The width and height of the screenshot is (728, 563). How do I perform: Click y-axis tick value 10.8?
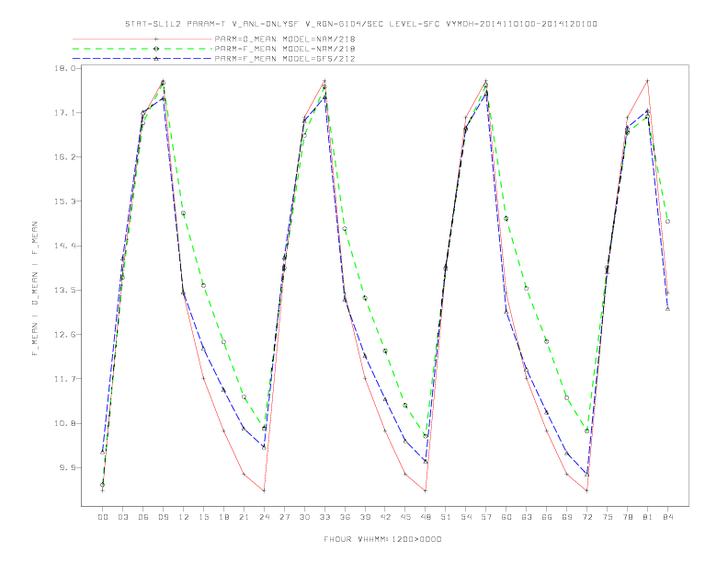click(x=64, y=424)
